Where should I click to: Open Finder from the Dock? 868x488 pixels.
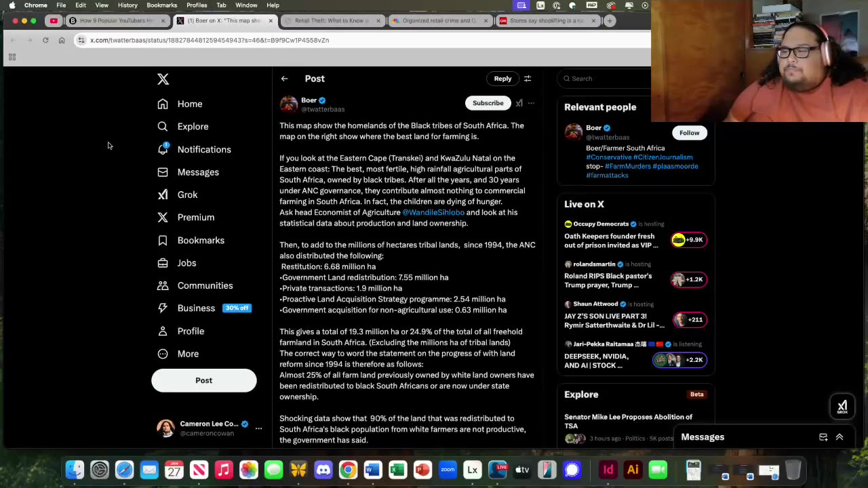75,470
